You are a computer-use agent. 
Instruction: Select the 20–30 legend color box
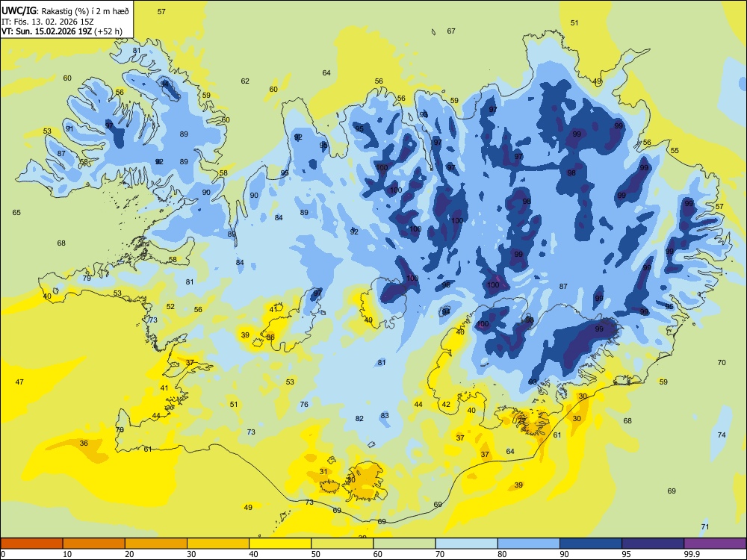click(156, 544)
